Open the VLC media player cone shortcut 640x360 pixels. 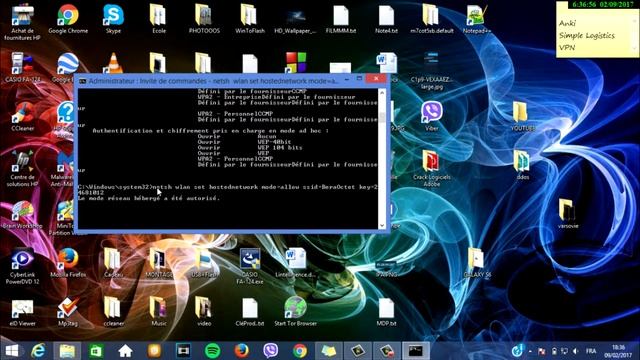(113, 63)
